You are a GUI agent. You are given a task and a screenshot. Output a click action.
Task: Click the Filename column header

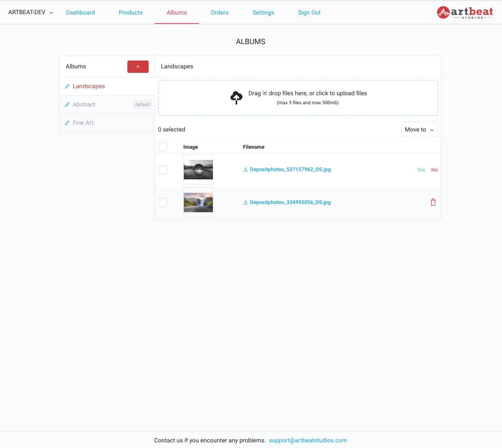click(254, 147)
